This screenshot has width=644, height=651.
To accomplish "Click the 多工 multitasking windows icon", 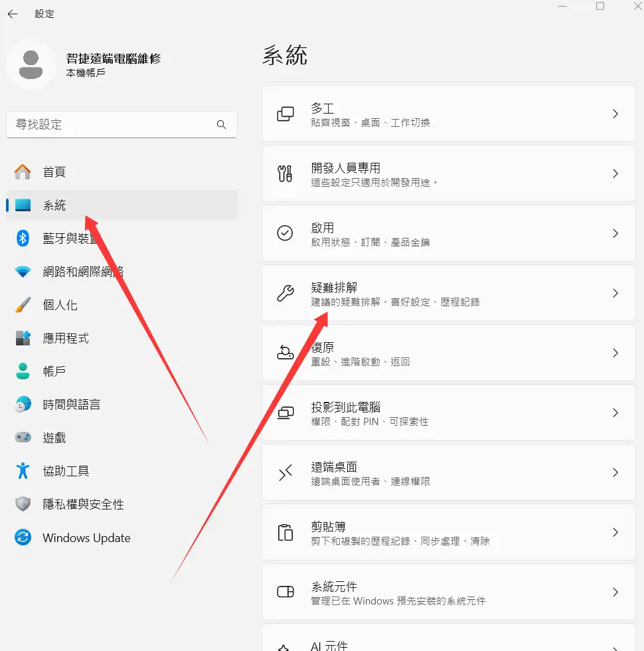I will click(285, 114).
